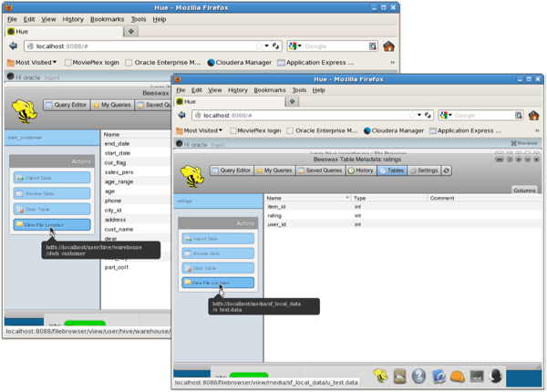This screenshot has width=547, height=392.
Task: Open new tab in front Firefox window
Action: 293,101
